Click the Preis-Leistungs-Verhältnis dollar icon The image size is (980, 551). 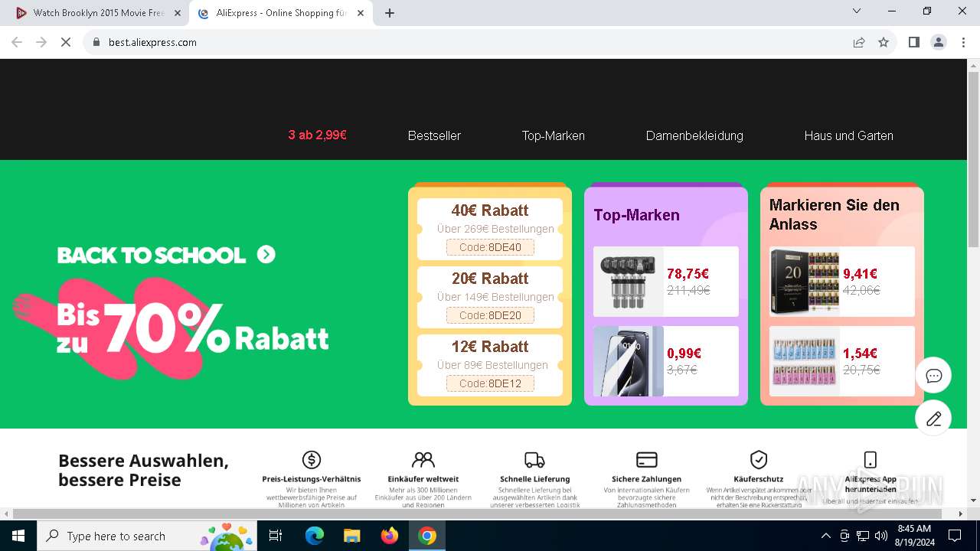(x=312, y=459)
